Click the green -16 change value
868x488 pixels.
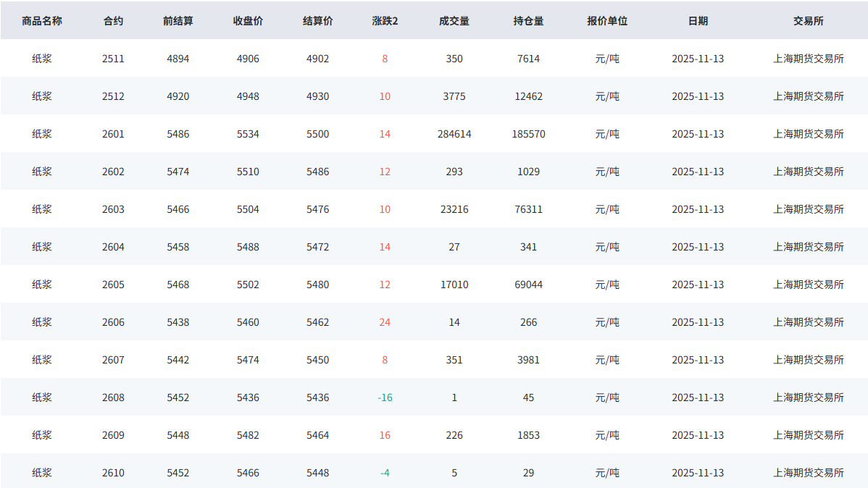pos(385,397)
